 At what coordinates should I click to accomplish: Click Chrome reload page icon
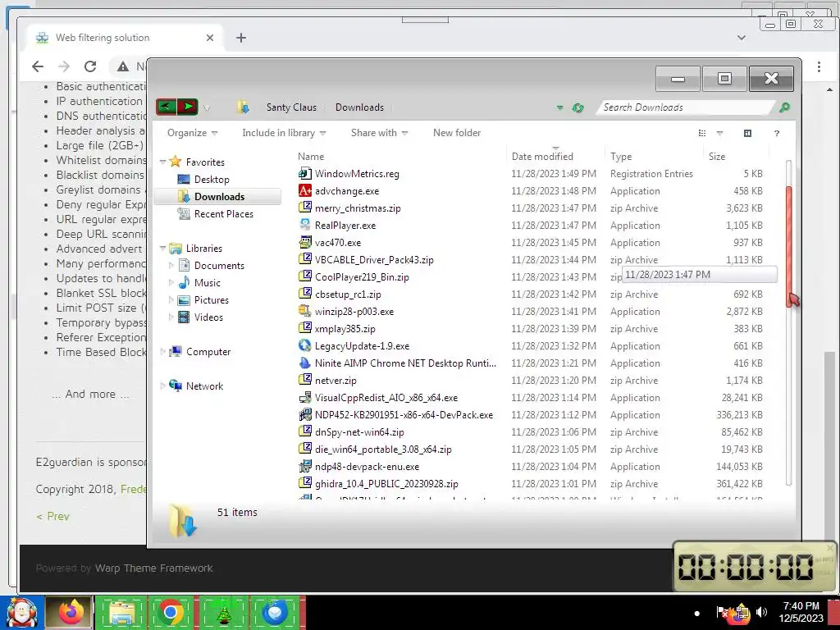90,66
